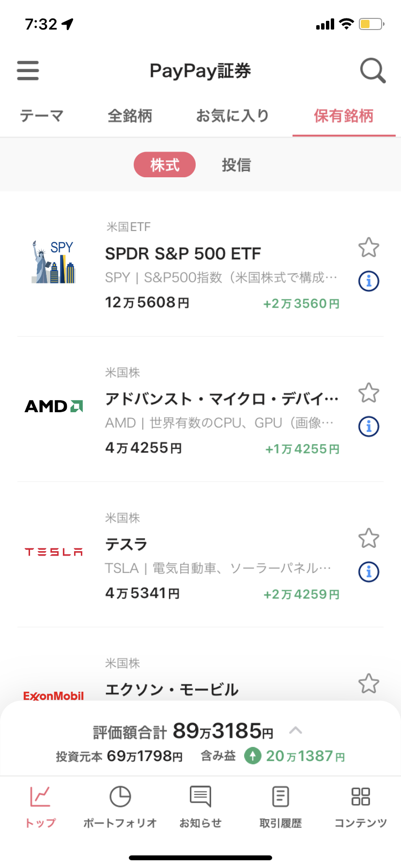Open the Tesla holding row

pyautogui.click(x=200, y=555)
